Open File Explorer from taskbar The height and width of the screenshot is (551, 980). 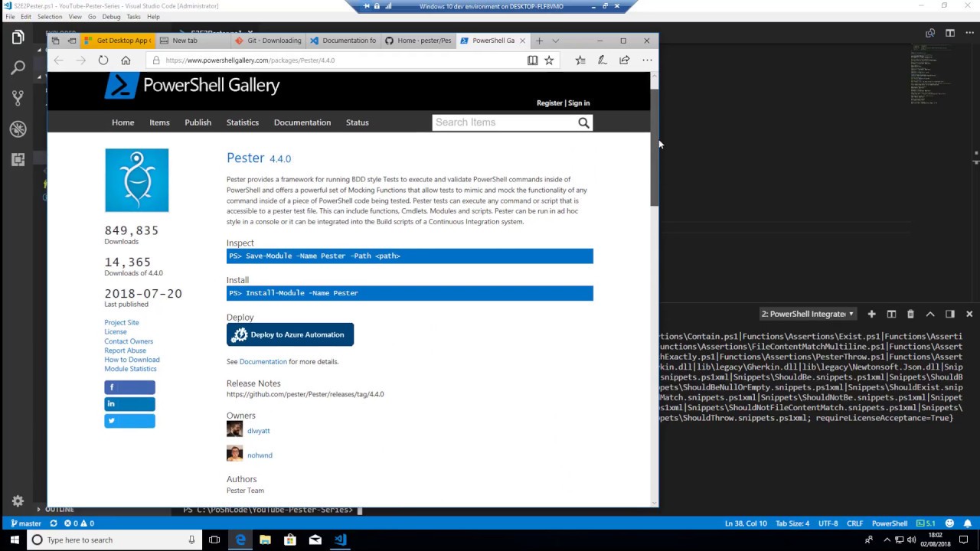click(x=265, y=540)
